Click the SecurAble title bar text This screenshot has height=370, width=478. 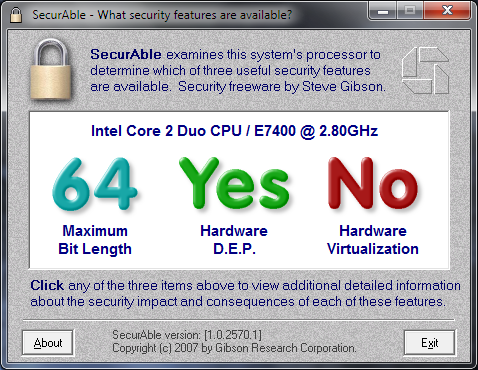[162, 15]
